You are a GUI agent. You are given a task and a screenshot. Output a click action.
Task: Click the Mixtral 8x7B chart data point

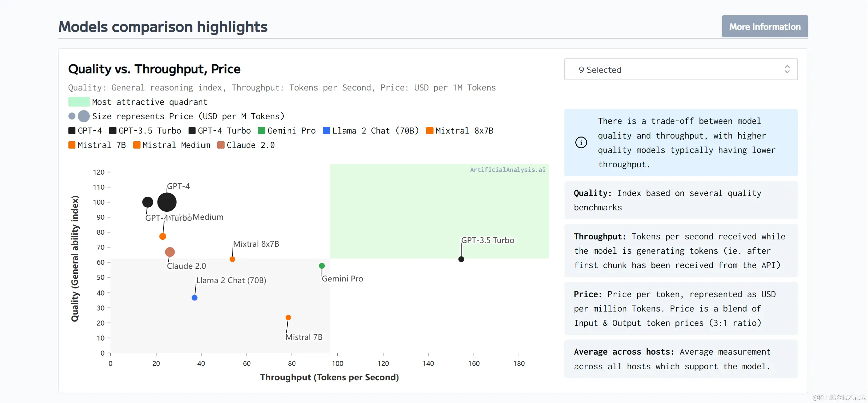pyautogui.click(x=232, y=259)
